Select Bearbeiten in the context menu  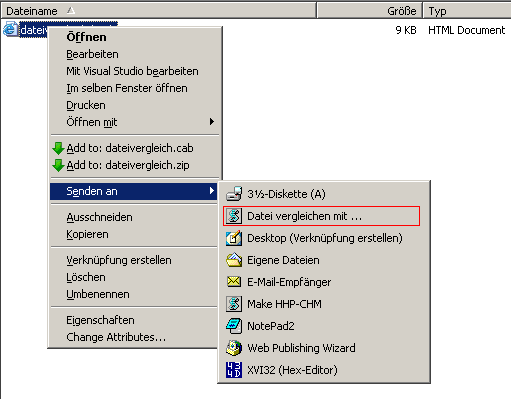[135, 54]
